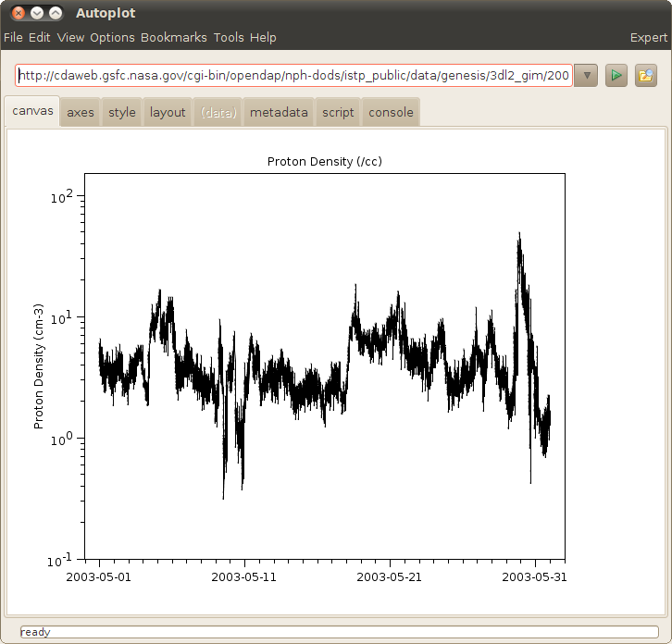View the console tab

coord(391,113)
